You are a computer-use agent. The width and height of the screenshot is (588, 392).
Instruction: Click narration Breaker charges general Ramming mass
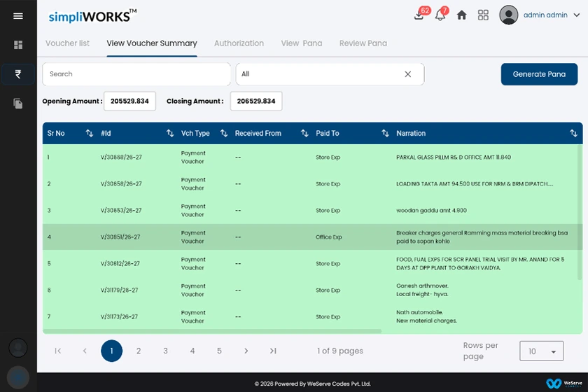coord(482,237)
